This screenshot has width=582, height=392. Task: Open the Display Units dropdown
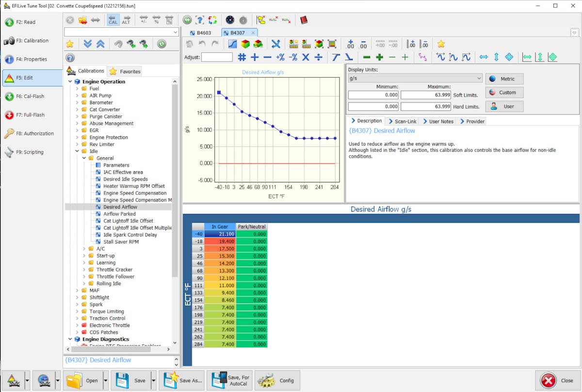pyautogui.click(x=415, y=78)
